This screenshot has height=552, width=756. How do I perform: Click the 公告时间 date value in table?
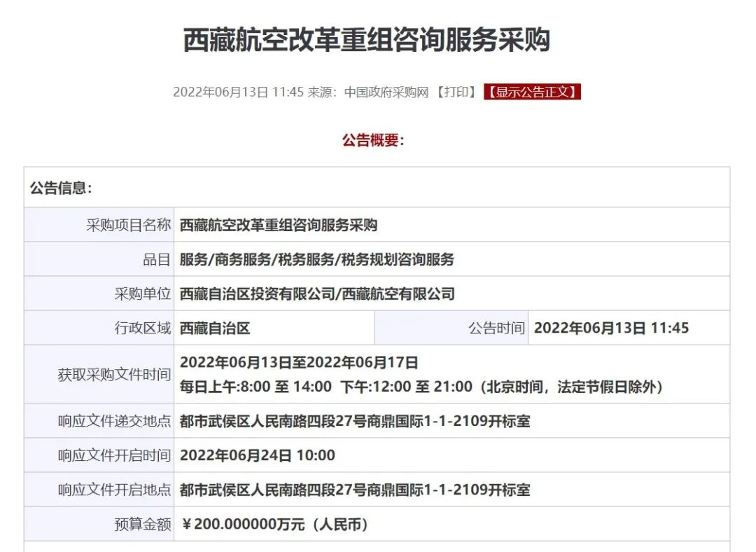tap(611, 328)
